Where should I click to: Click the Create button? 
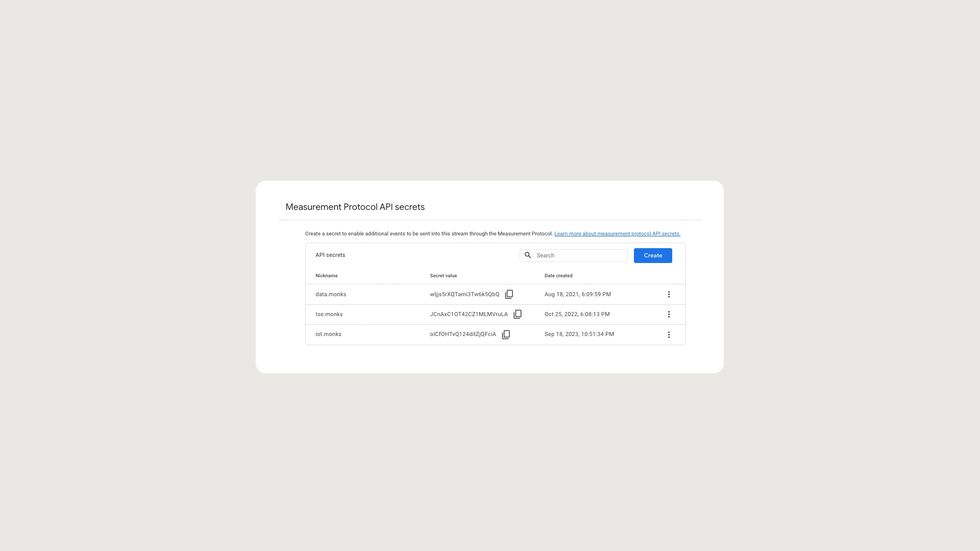point(653,255)
